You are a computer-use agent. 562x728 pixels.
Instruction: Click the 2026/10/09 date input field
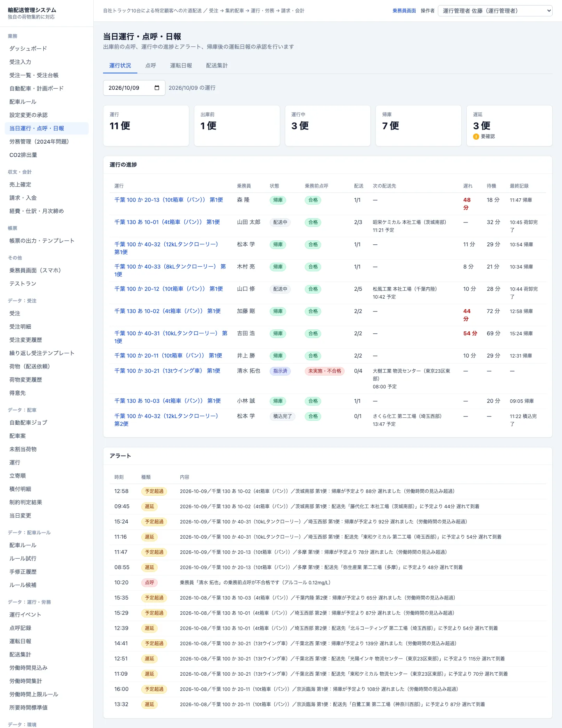(134, 88)
